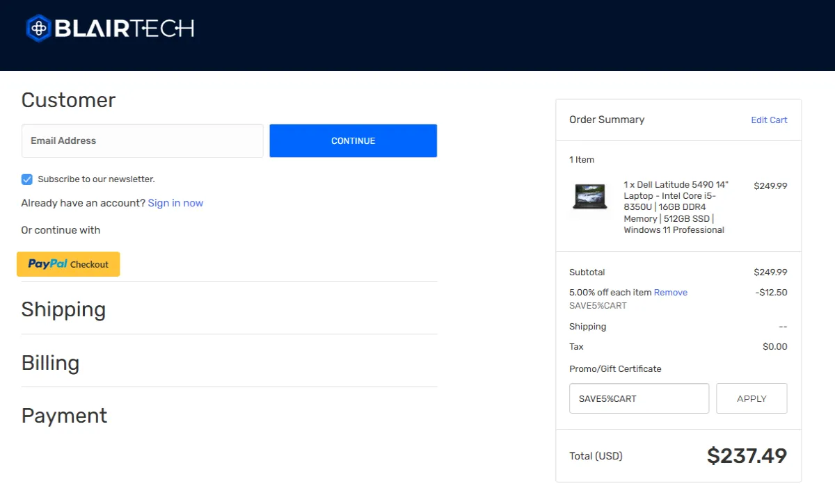The image size is (835, 504).
Task: Click the 'Subscribe to our newsletter' label
Action: [96, 179]
